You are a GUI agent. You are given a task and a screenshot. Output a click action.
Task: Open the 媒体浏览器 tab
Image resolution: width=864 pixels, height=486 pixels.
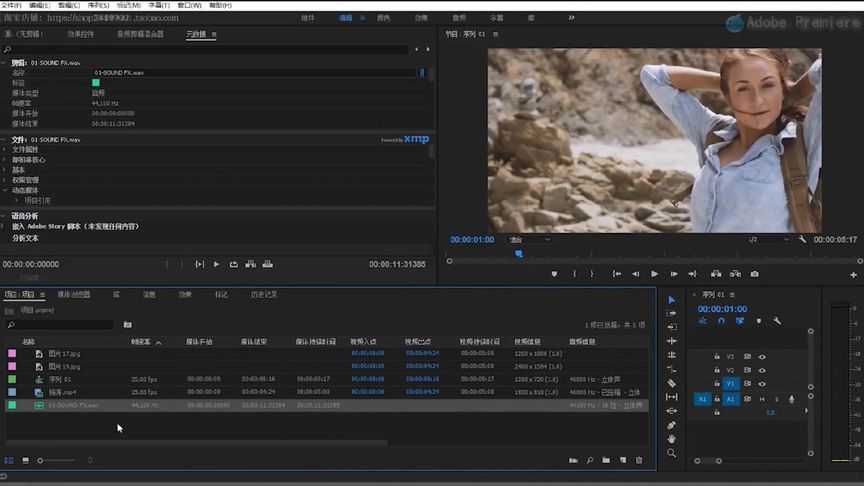coord(73,295)
